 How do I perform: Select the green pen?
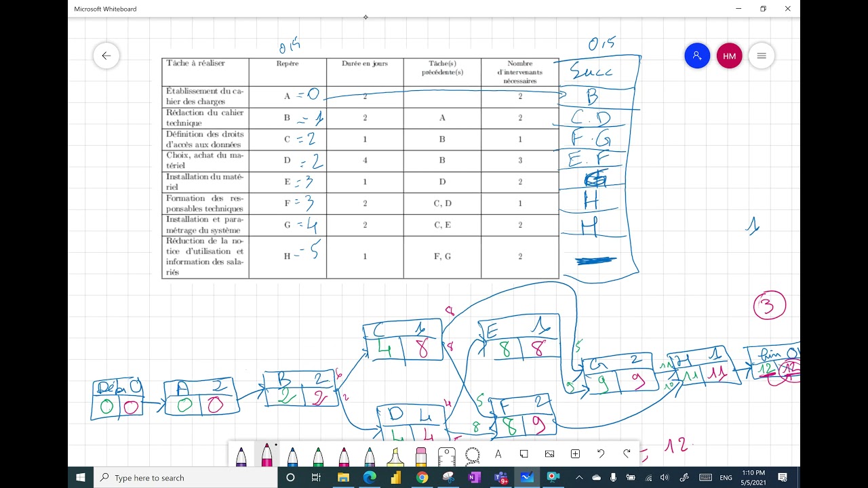click(x=318, y=455)
